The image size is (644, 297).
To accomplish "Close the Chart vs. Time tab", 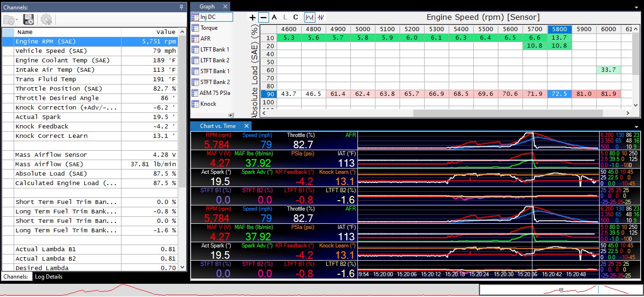I will coord(246,126).
